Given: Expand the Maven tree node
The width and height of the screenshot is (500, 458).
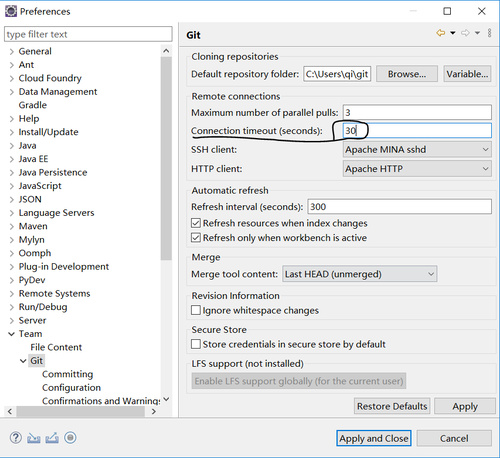Looking at the screenshot, I should tap(12, 227).
